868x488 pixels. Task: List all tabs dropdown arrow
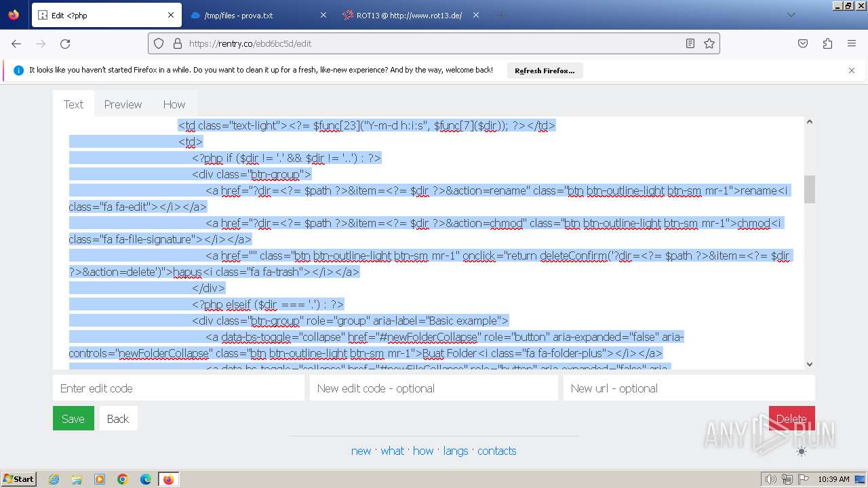pos(791,15)
